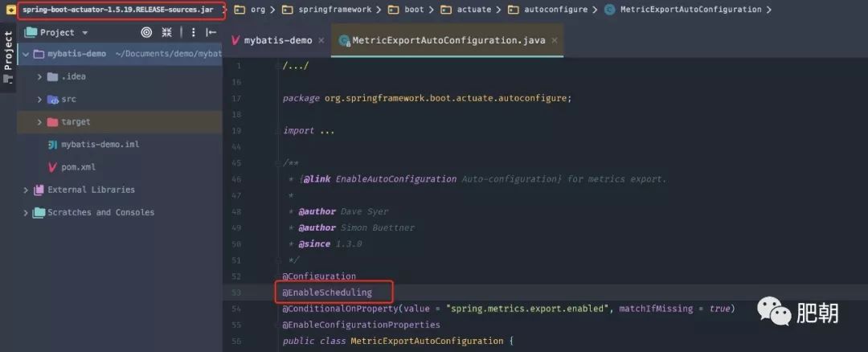Click the jar archive icon in breadcrumb

click(10, 10)
